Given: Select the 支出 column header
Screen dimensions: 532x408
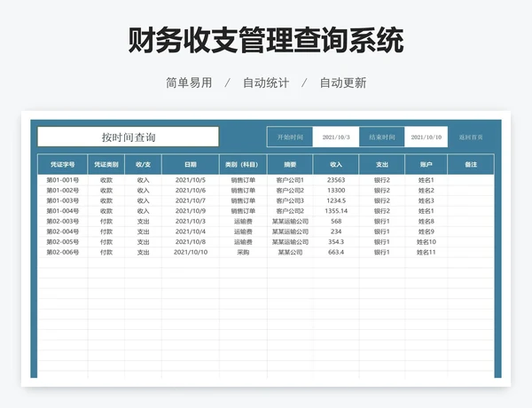Looking at the screenshot, I should pos(381,165).
